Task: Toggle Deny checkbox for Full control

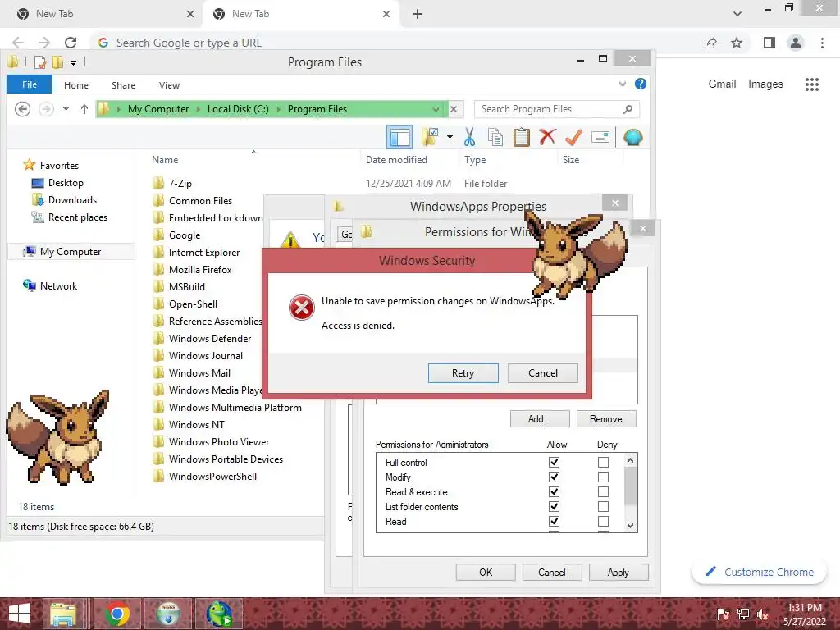Action: [x=603, y=462]
